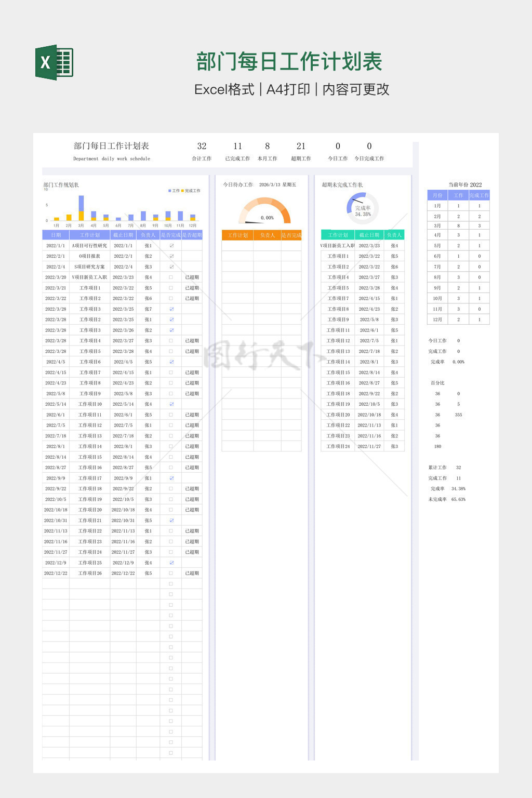The height and width of the screenshot is (798, 532).
Task: Click the 当前年份 2022 year field
Action: [465, 184]
